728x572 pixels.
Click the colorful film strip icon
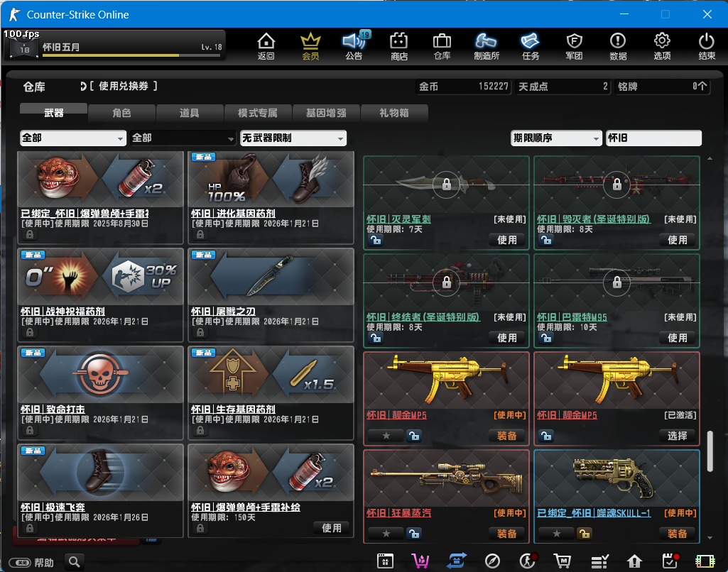705,561
